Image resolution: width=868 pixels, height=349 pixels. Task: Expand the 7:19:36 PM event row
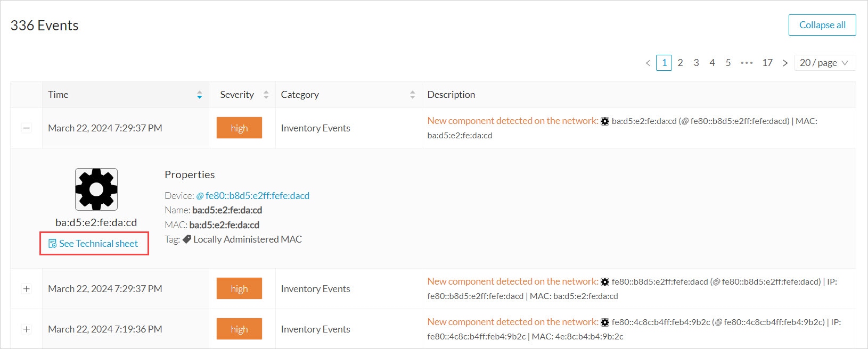pyautogui.click(x=27, y=329)
